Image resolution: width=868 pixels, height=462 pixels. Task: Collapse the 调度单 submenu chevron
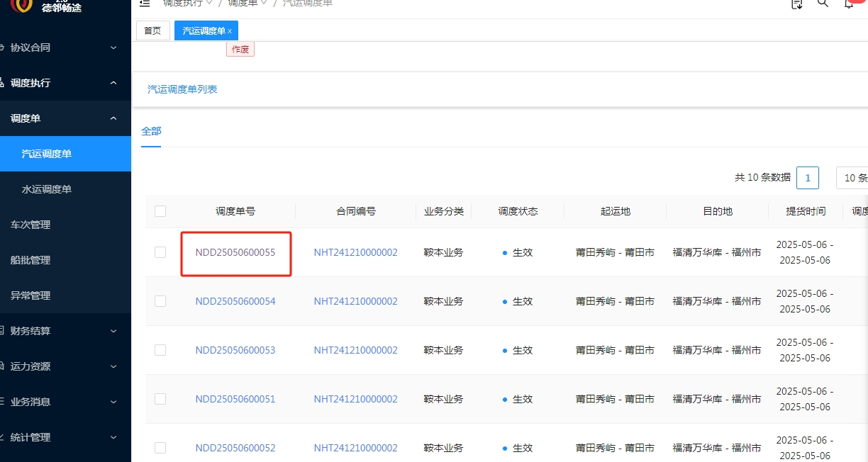click(x=113, y=118)
